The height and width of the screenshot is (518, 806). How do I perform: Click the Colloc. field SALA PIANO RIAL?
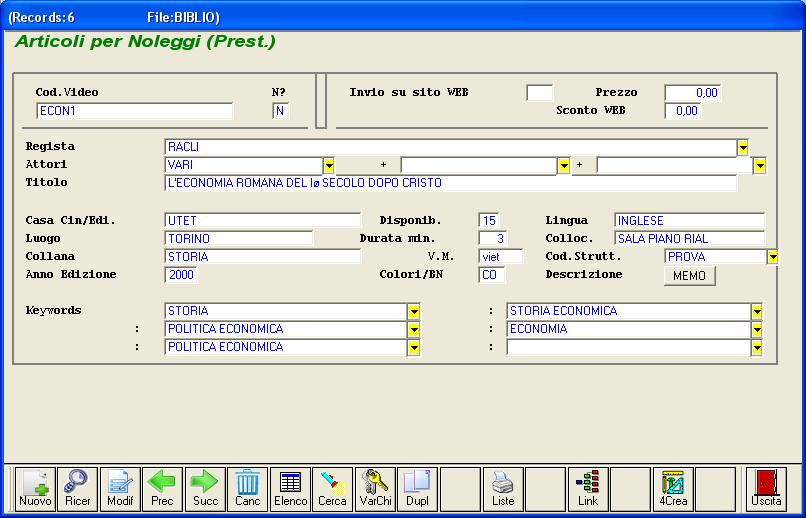click(x=689, y=239)
